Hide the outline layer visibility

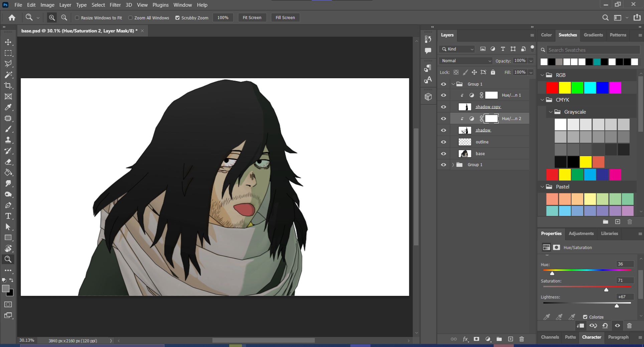(444, 142)
